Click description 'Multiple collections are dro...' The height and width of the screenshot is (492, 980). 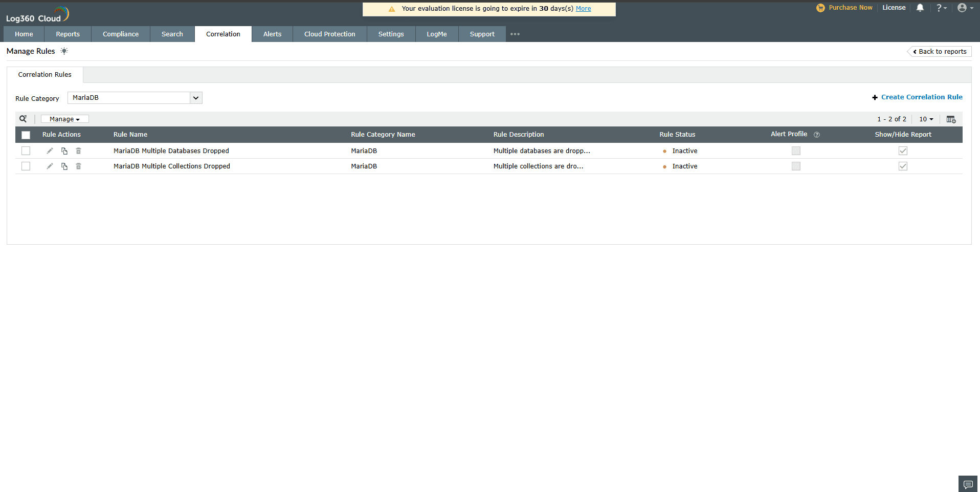[x=538, y=166]
